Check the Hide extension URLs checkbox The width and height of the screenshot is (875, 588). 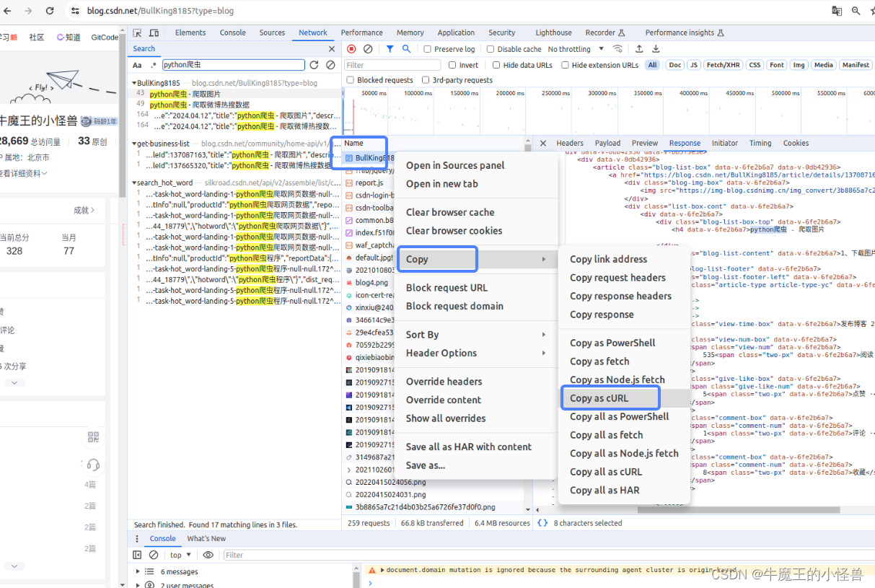coord(564,65)
